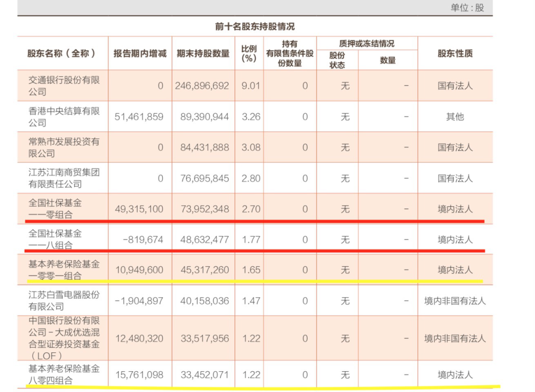Click sub-header 数量 under 质押或冻结情况

[x=388, y=60]
